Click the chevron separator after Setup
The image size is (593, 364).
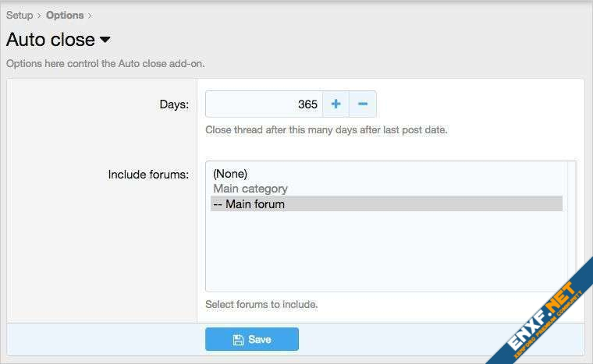tap(40, 16)
